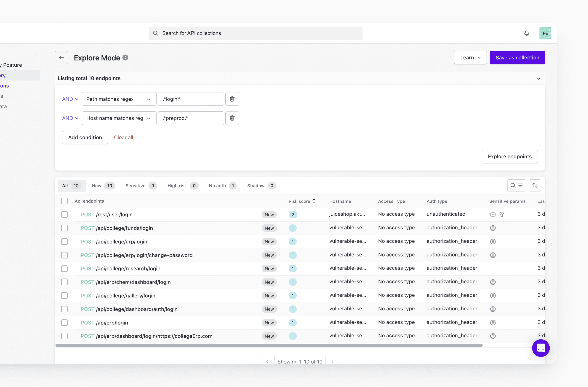Viewport: 588px width, 387px height.
Task: Open the Path matches regex dropdown
Action: pyautogui.click(x=119, y=99)
